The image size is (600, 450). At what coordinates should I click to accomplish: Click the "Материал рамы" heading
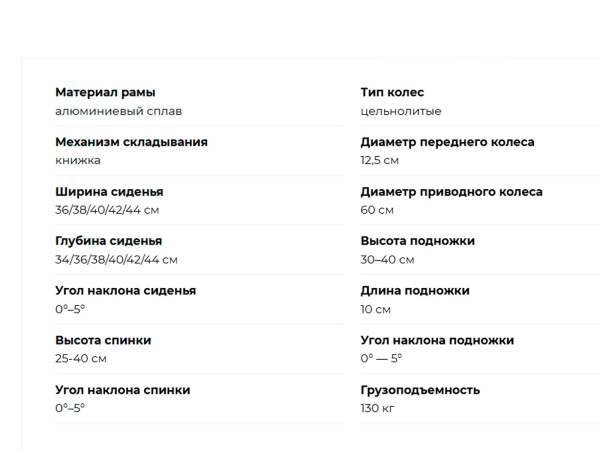[105, 92]
